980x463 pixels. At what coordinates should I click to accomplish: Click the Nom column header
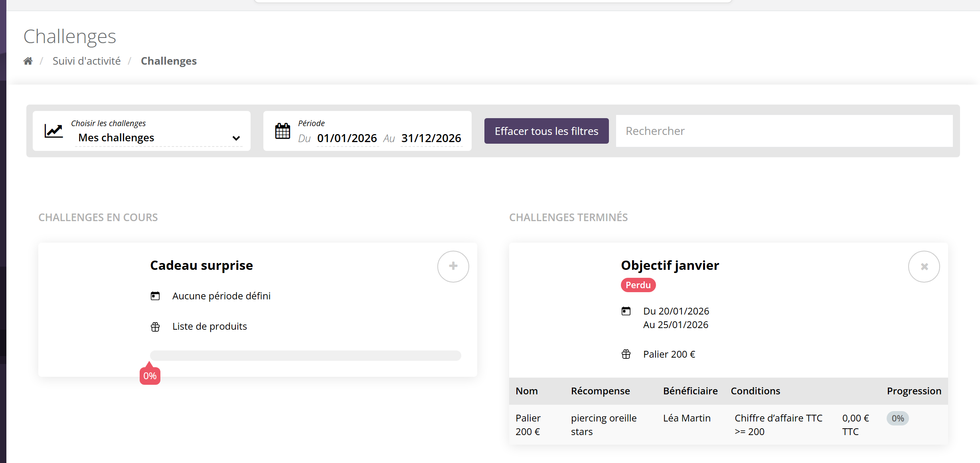[526, 391]
